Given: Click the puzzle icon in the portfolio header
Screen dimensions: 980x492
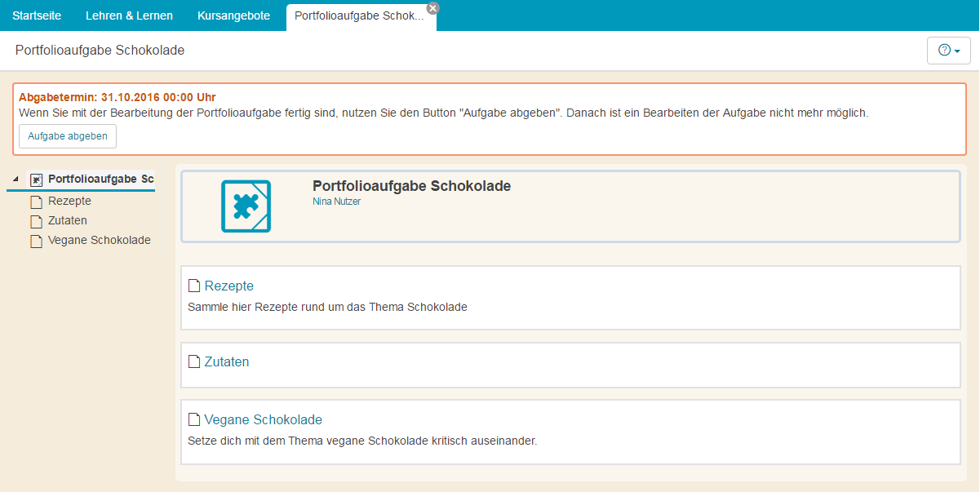Looking at the screenshot, I should [246, 206].
